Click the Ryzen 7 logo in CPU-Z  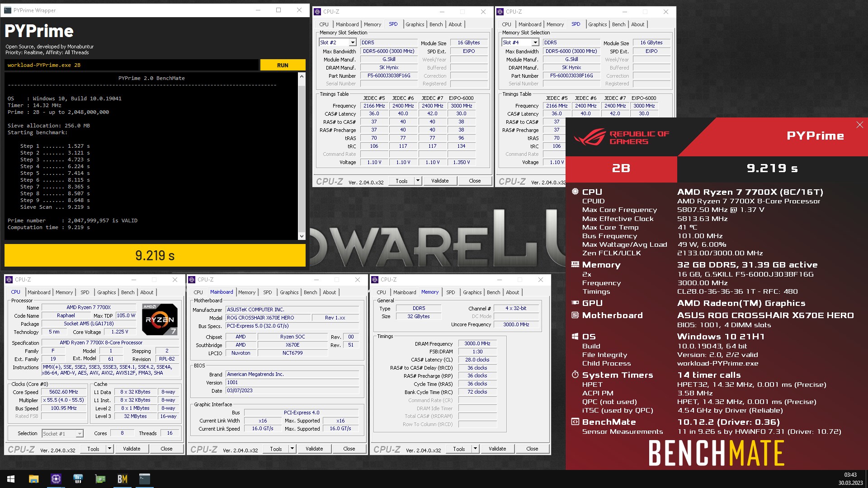[x=160, y=319]
